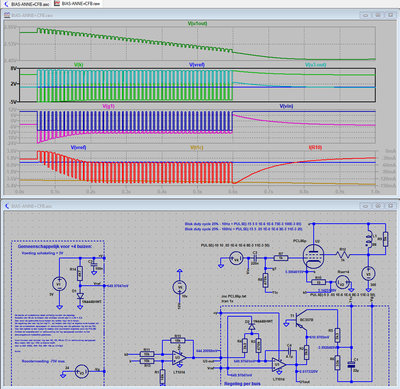Click resistor R8 below g1 node
The height and width of the screenshot is (389, 400).
265,280
